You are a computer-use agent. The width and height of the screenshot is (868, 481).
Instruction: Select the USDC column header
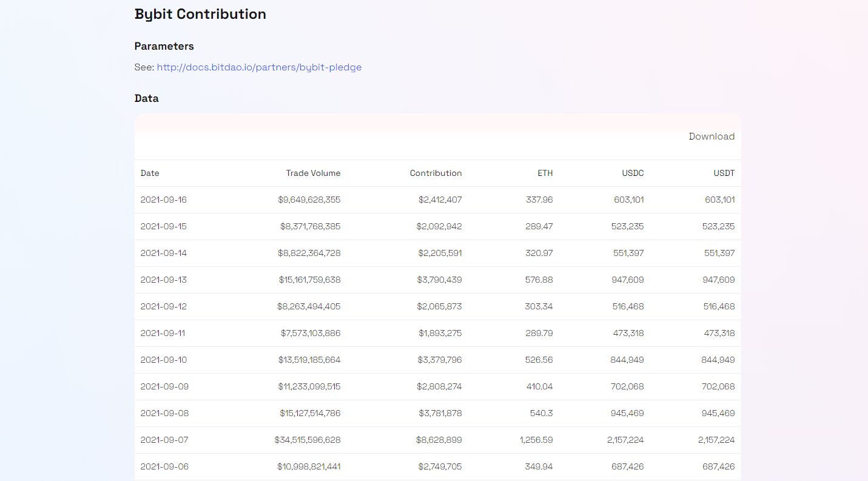633,173
